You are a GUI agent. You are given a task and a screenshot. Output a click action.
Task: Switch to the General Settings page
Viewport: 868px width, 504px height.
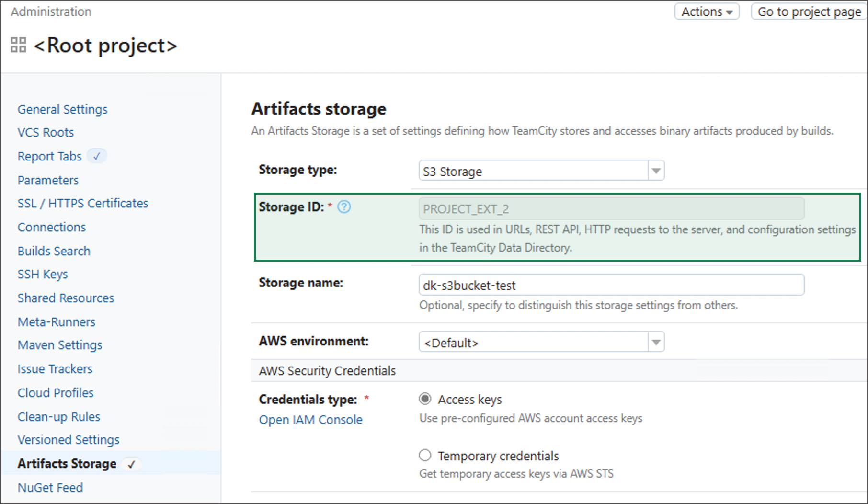(62, 109)
